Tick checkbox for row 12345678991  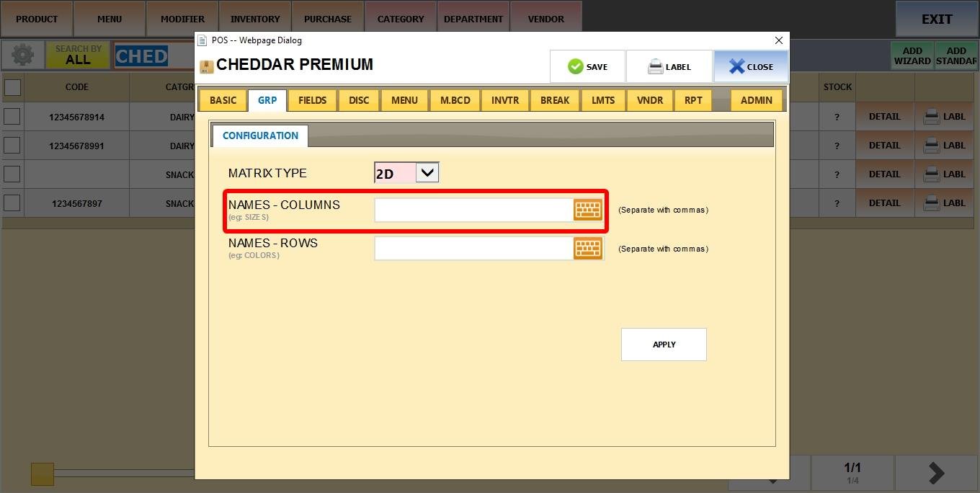12,146
